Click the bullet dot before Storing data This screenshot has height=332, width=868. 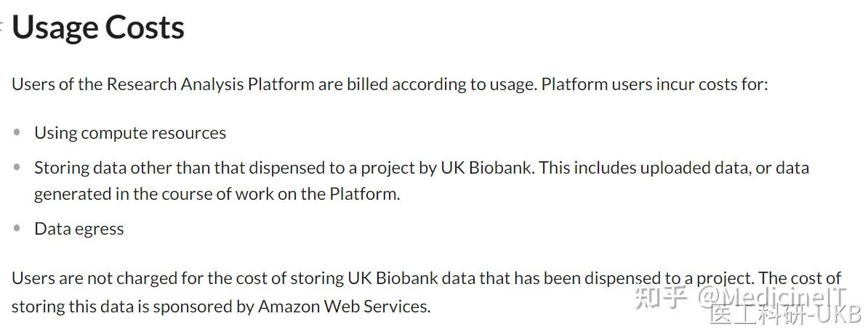pyautogui.click(x=17, y=168)
